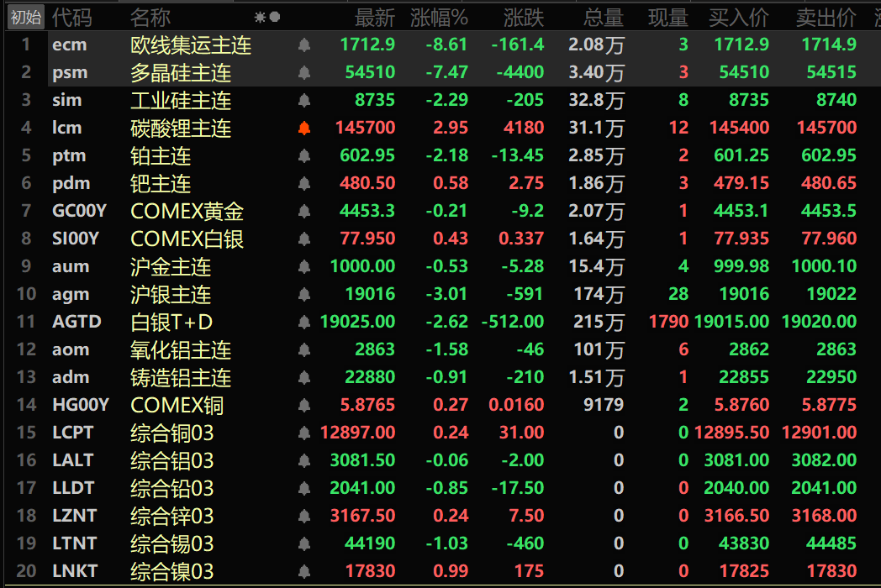Click the 买入价 column header
Viewport: 881px width, 588px height.
[739, 17]
